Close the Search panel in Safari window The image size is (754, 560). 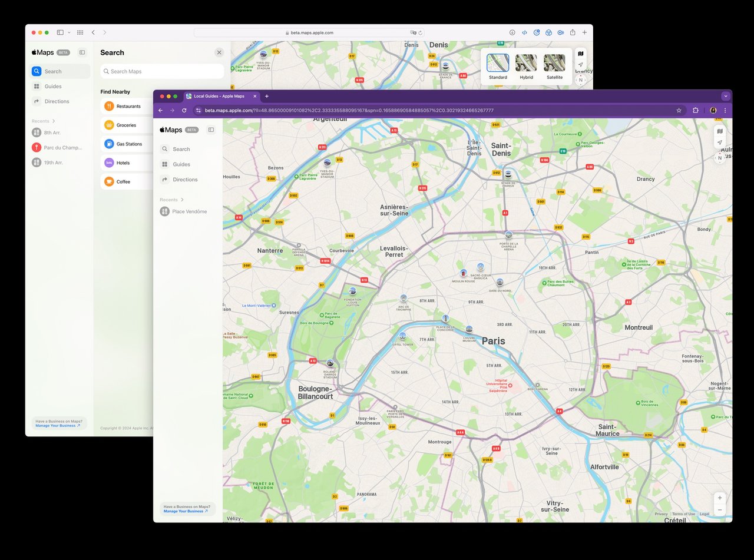tap(219, 52)
